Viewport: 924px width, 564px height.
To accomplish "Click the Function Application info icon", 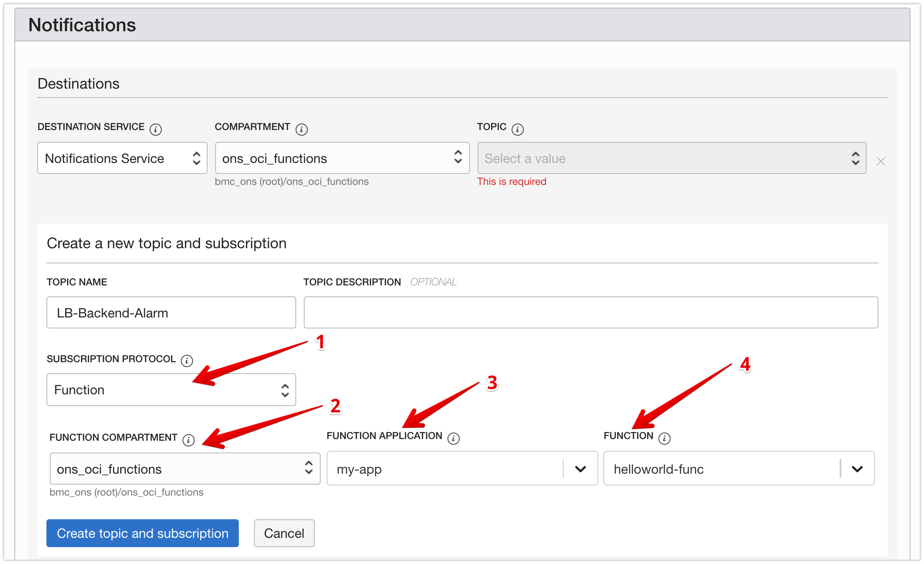I will pos(454,438).
